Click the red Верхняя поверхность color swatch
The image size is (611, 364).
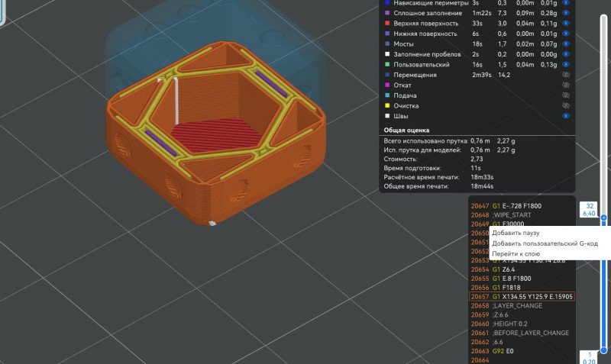pos(387,24)
